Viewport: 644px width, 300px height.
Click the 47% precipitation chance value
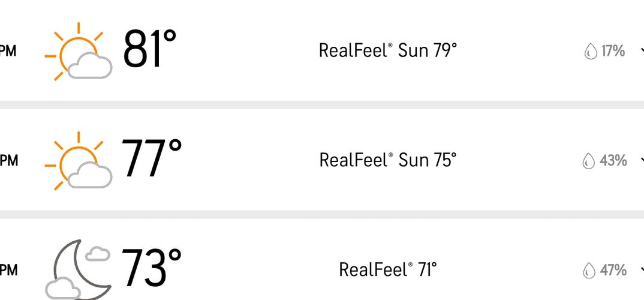(613, 271)
